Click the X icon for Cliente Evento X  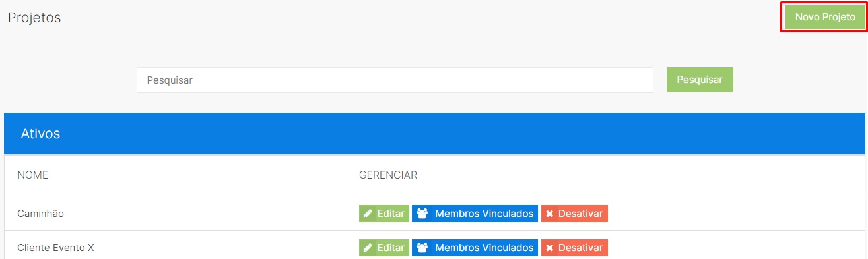pyautogui.click(x=550, y=248)
